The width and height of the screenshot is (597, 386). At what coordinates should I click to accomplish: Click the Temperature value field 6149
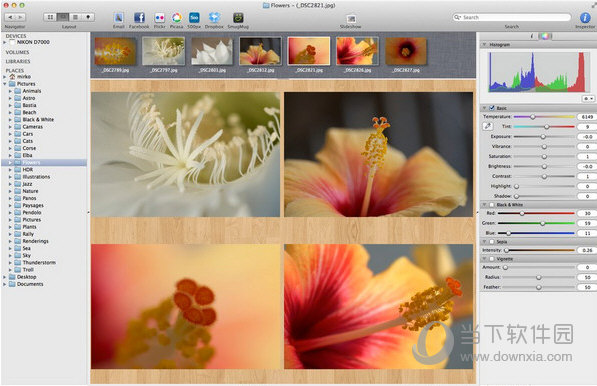[x=587, y=116]
